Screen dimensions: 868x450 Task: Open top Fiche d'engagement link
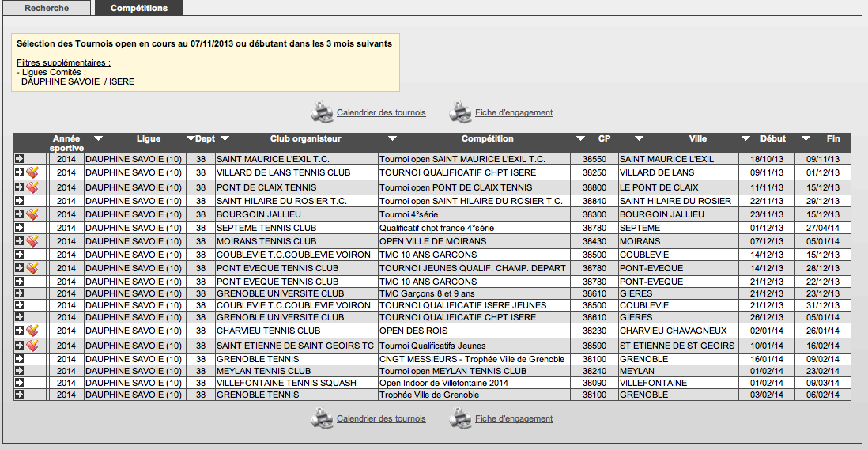coord(514,112)
